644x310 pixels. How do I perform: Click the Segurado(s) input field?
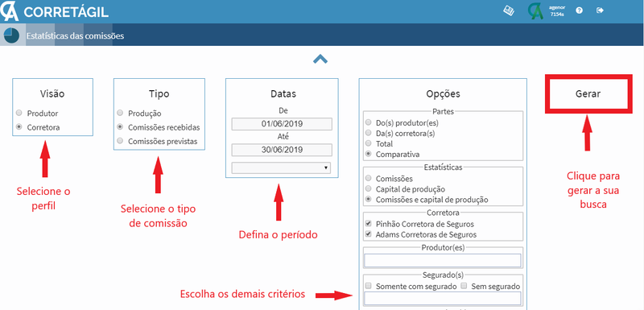coord(443,298)
